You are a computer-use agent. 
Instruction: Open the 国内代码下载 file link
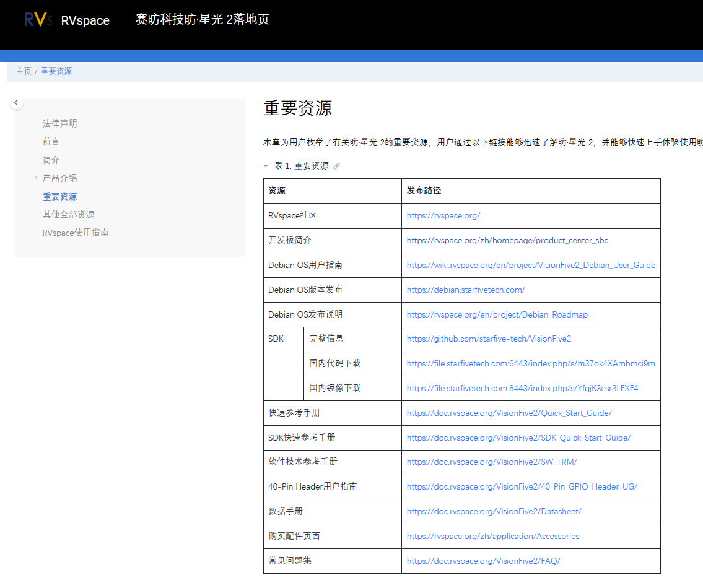coord(531,363)
